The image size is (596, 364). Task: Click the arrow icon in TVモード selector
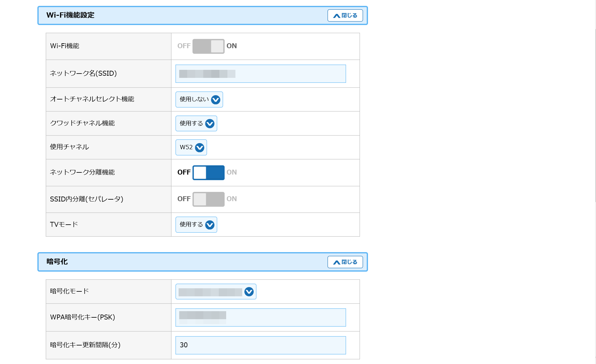point(210,225)
